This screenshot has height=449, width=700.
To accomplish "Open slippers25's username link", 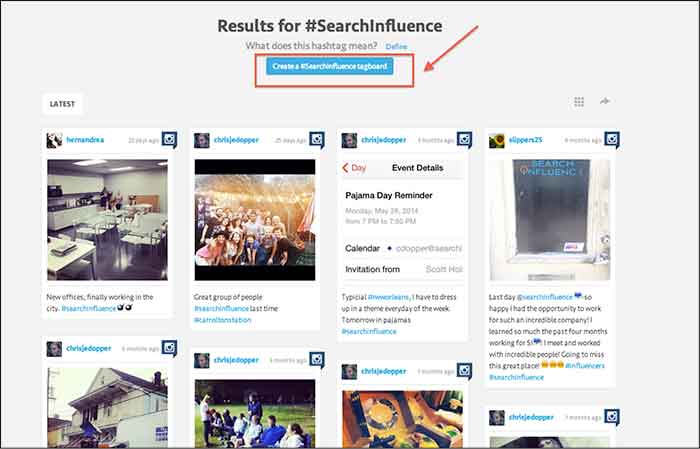I will tap(525, 140).
